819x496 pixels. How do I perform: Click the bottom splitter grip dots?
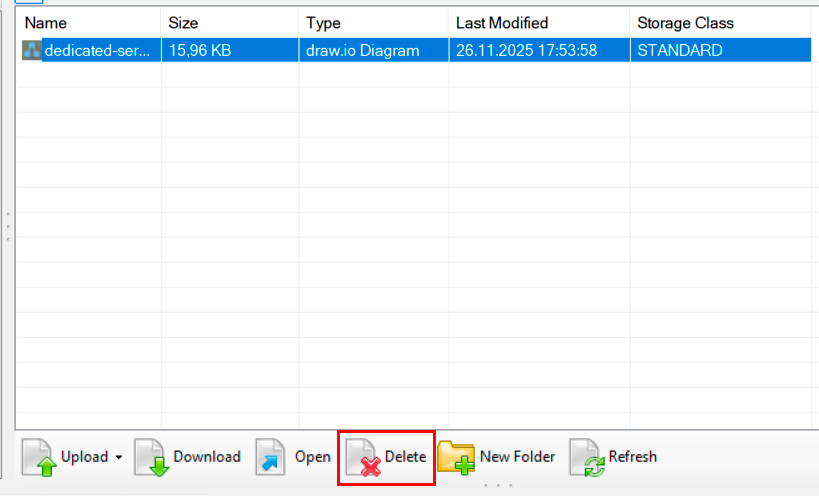[498, 486]
